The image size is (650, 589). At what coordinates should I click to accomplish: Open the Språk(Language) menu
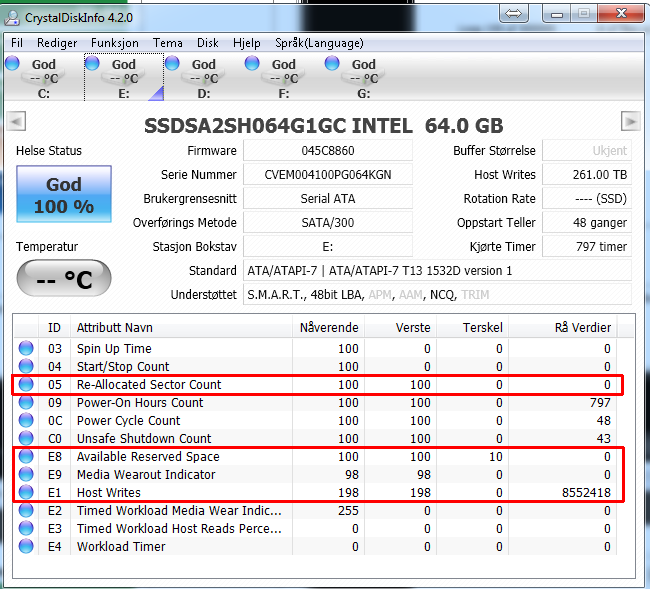point(319,43)
